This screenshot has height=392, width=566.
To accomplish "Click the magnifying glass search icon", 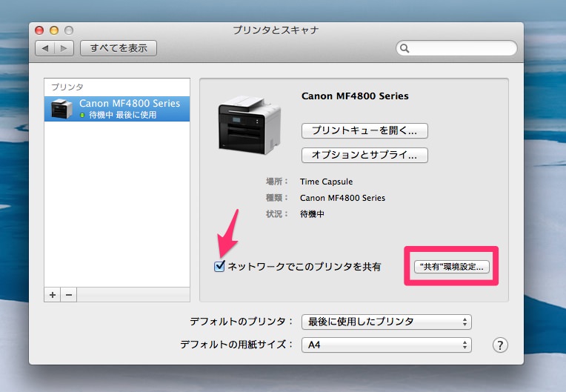I will coord(404,48).
